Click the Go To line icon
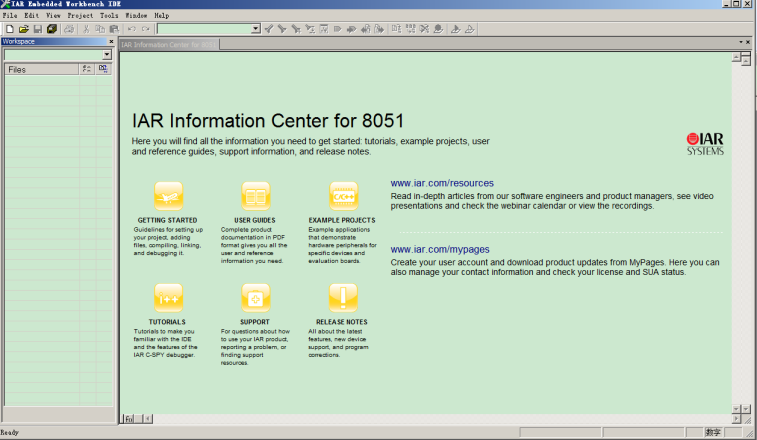The image size is (757, 440). (324, 29)
